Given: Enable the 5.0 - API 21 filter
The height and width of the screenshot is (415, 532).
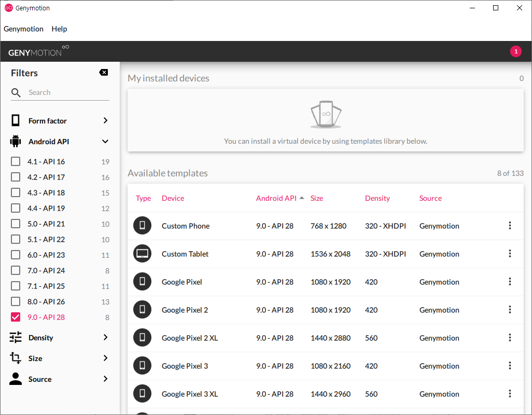Looking at the screenshot, I should tap(16, 224).
